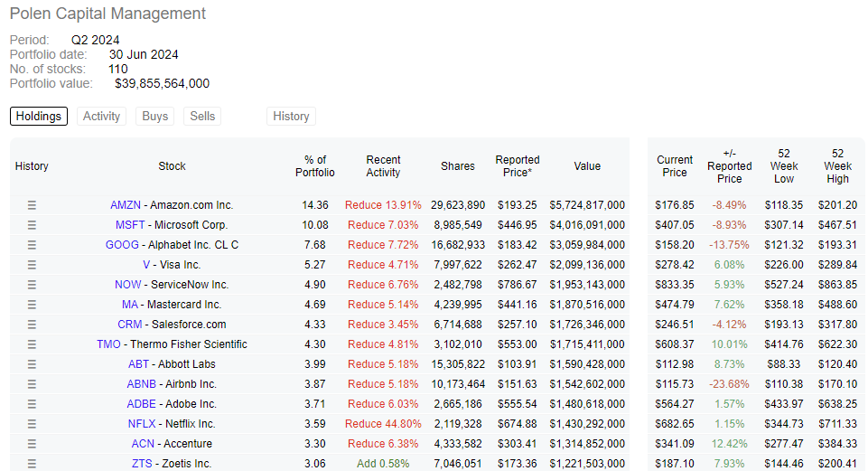The image size is (868, 471).
Task: Select the Holdings tab
Action: click(39, 117)
